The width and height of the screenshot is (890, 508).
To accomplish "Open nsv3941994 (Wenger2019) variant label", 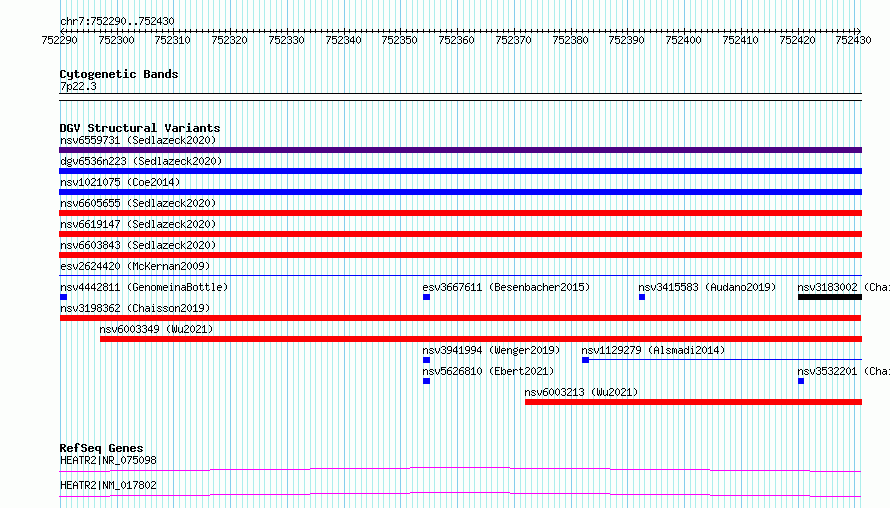I will pyautogui.click(x=491, y=350).
